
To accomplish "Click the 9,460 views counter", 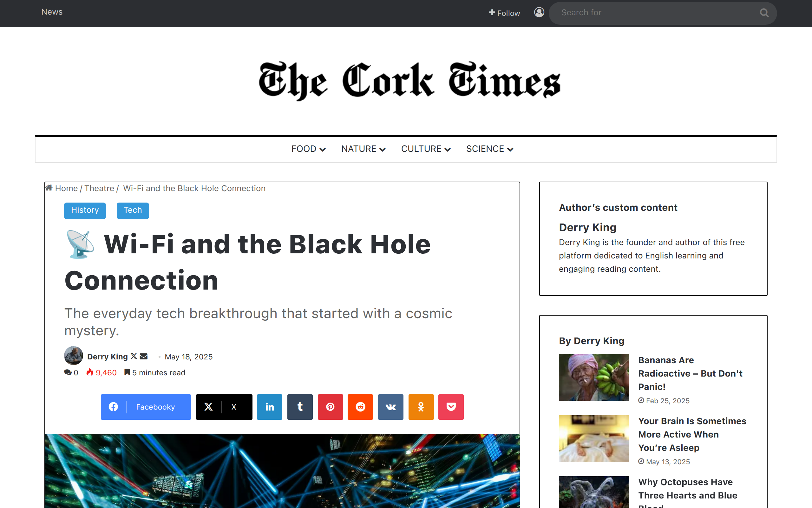I will click(102, 372).
